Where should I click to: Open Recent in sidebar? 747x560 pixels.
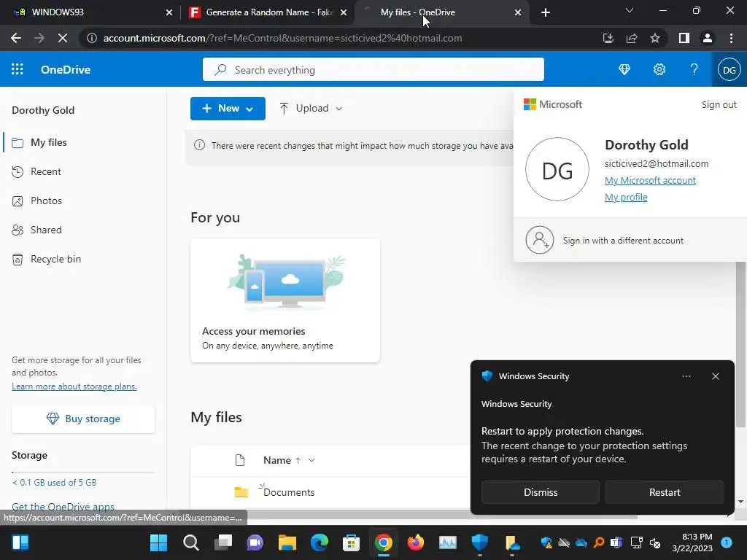point(83,171)
